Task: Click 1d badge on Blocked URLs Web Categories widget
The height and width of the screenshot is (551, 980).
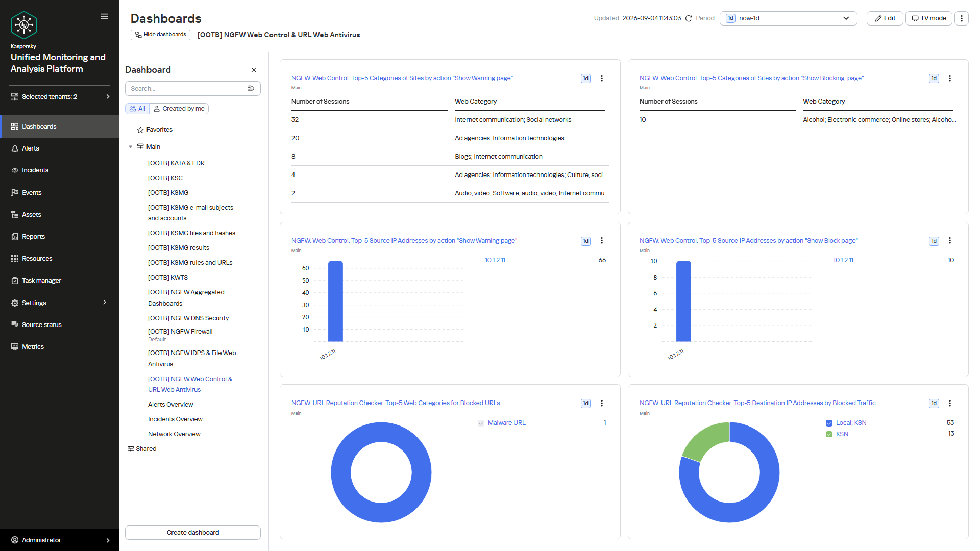Action: [x=585, y=404]
